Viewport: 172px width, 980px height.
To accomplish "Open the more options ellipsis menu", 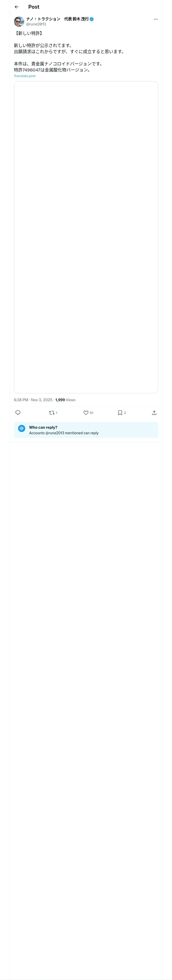I will tap(156, 19).
